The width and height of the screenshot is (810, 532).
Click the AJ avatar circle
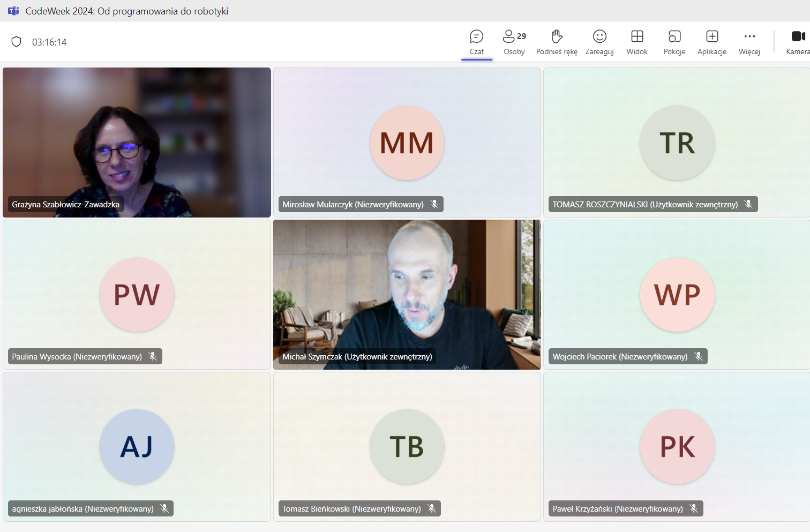point(137,447)
